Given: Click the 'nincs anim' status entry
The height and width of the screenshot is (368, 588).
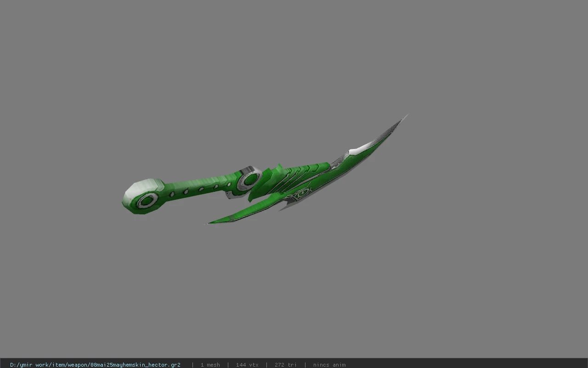Looking at the screenshot, I should click(329, 365).
